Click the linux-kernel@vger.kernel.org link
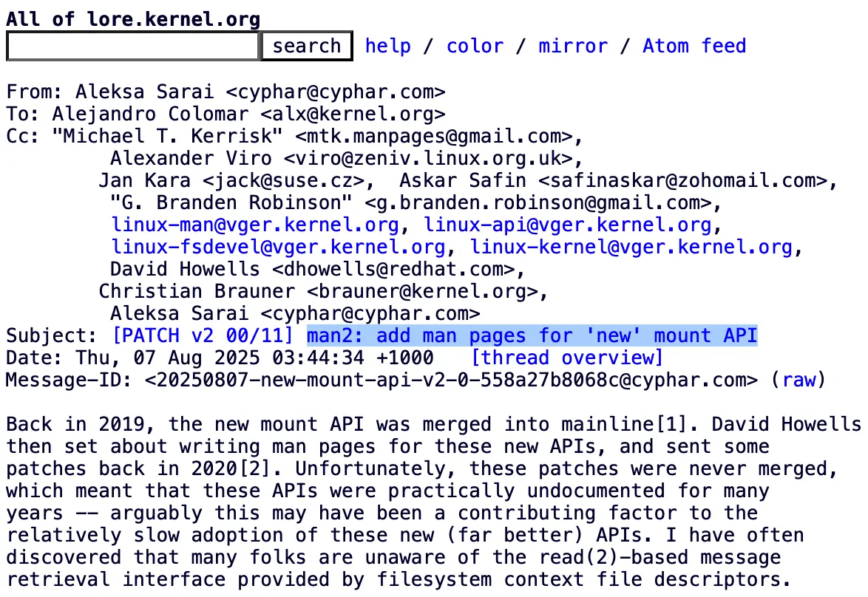The height and width of the screenshot is (597, 868). click(631, 247)
